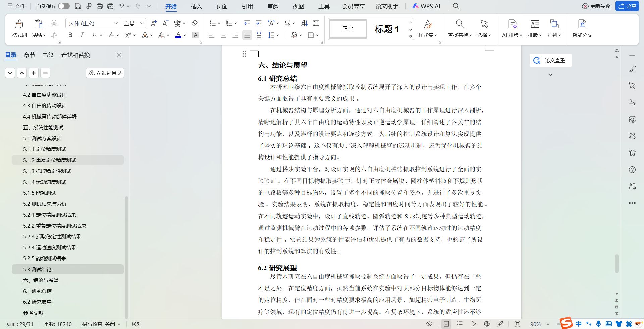This screenshot has height=329, width=644.
Task: Decrease paragraph indent
Action: 247,23
